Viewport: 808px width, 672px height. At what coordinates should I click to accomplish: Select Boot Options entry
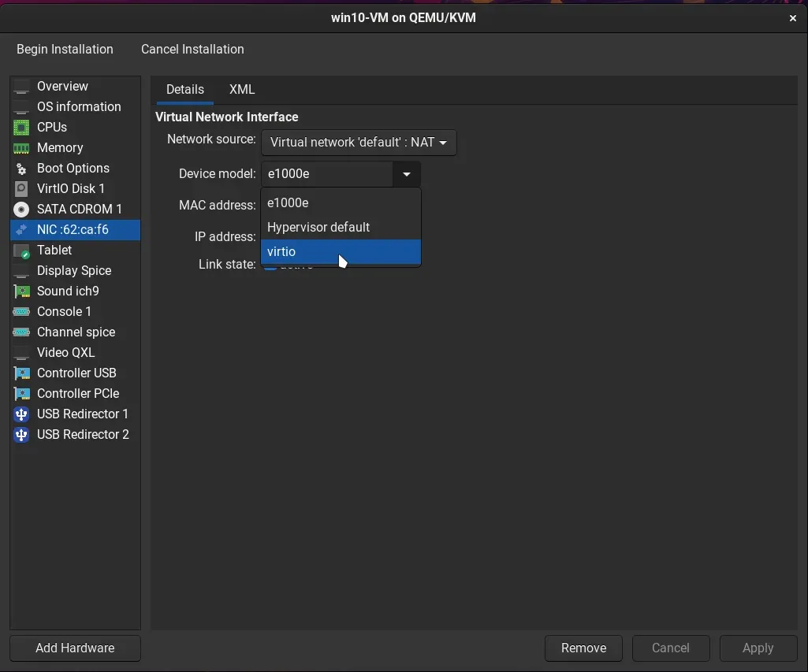pos(75,169)
